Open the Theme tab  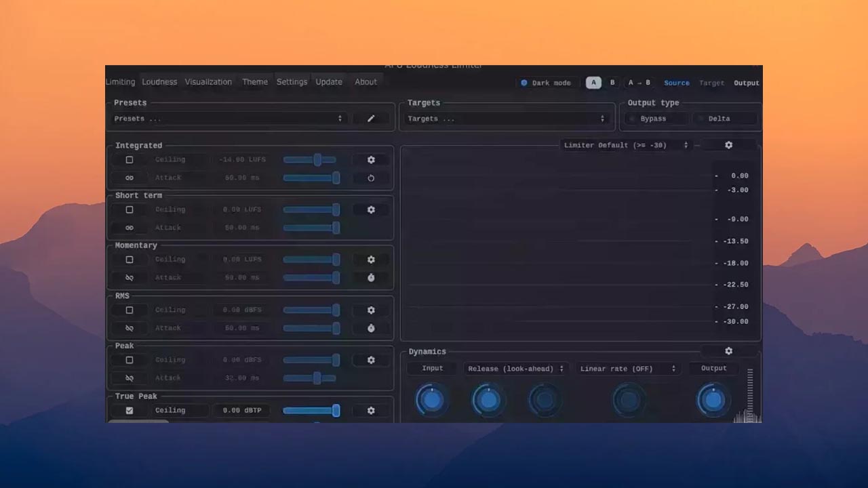tap(254, 81)
